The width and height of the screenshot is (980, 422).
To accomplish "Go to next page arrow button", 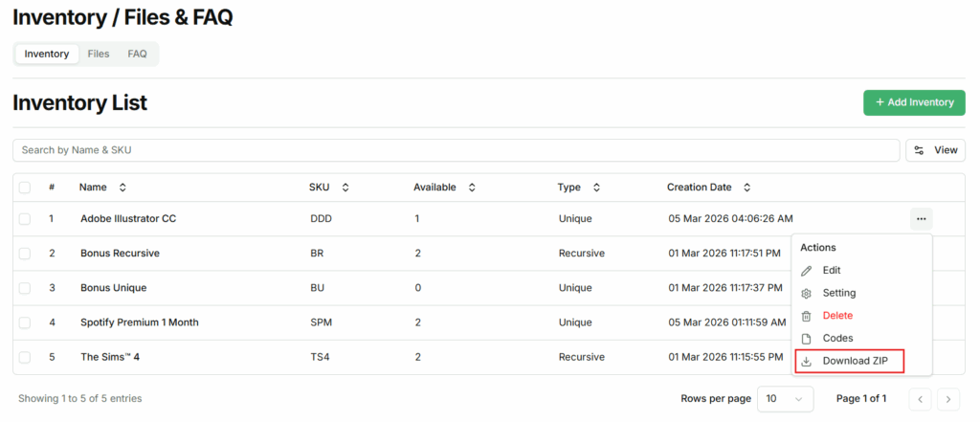I will [947, 398].
